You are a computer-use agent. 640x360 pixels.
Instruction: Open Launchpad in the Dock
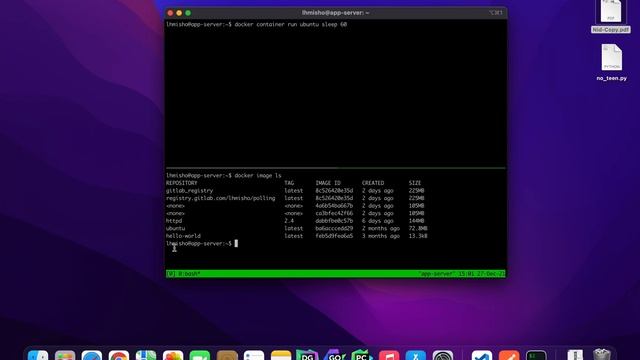65,355
